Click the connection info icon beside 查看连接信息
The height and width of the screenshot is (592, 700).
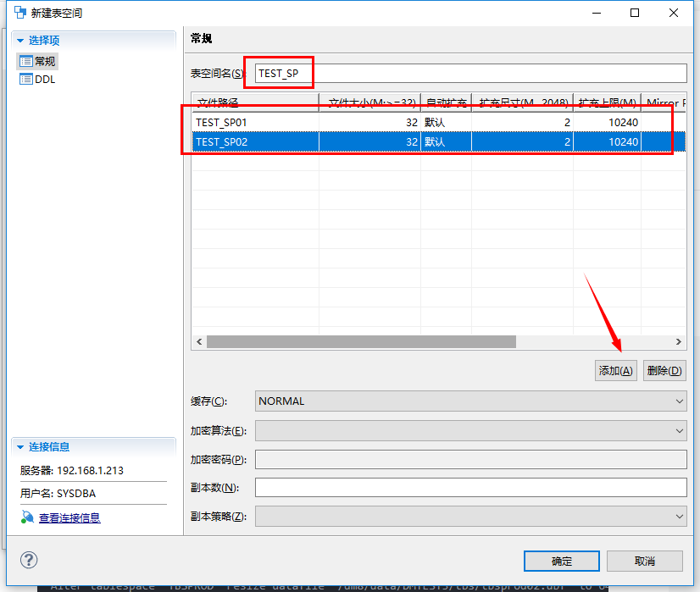(x=27, y=517)
